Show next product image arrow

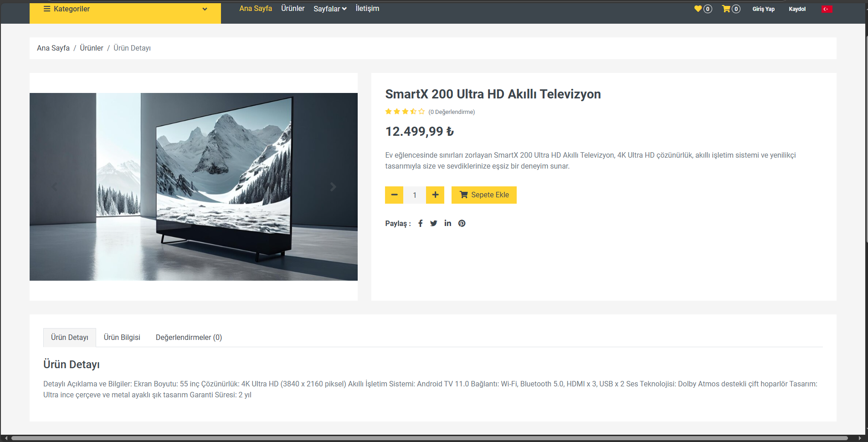(333, 187)
